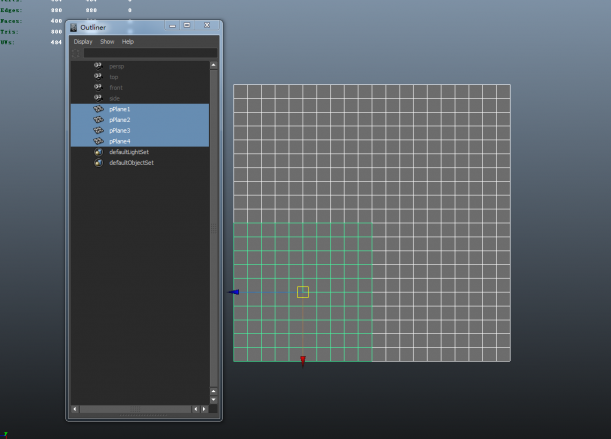Click the pPlane4 mesh icon

98,141
